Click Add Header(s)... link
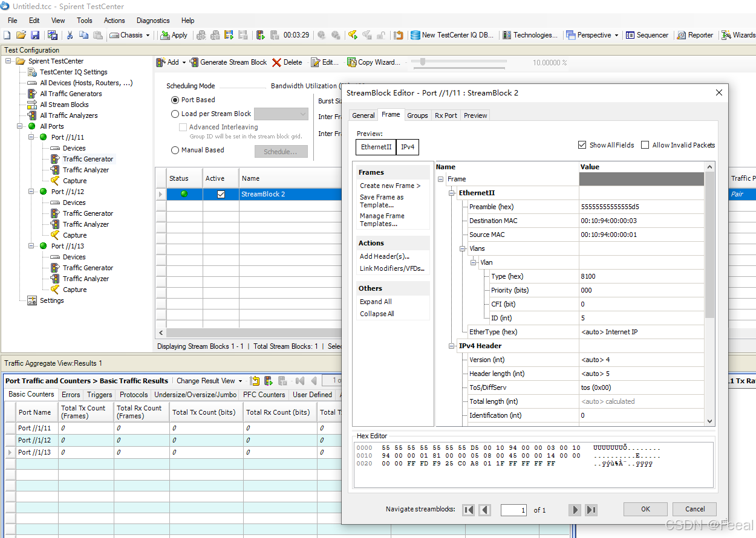Screen dimensions: 756x538 pos(385,256)
